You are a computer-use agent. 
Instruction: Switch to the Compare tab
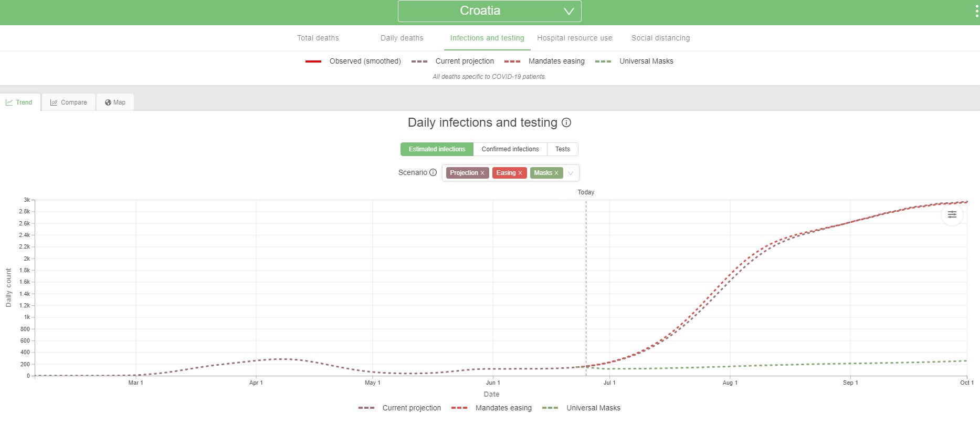[x=69, y=102]
